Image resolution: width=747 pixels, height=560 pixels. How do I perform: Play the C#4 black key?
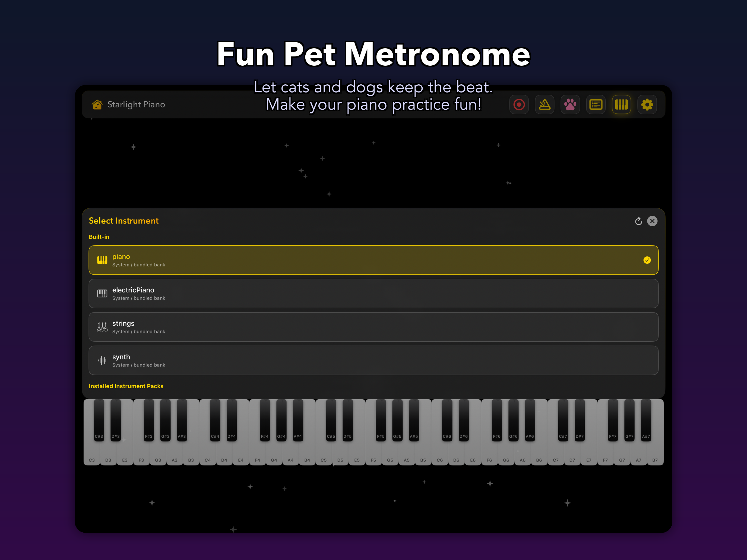click(x=215, y=420)
